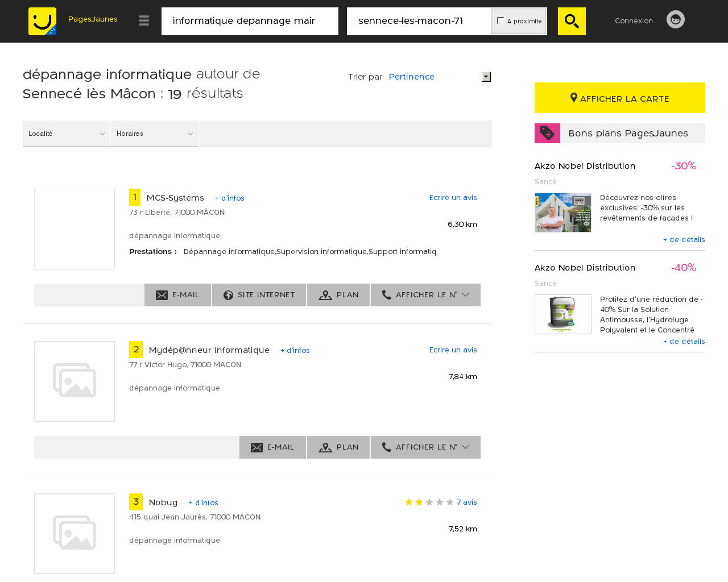728x582 pixels.
Task: Click Ecrire un avis for Mydép@nneur
Action: [453, 350]
